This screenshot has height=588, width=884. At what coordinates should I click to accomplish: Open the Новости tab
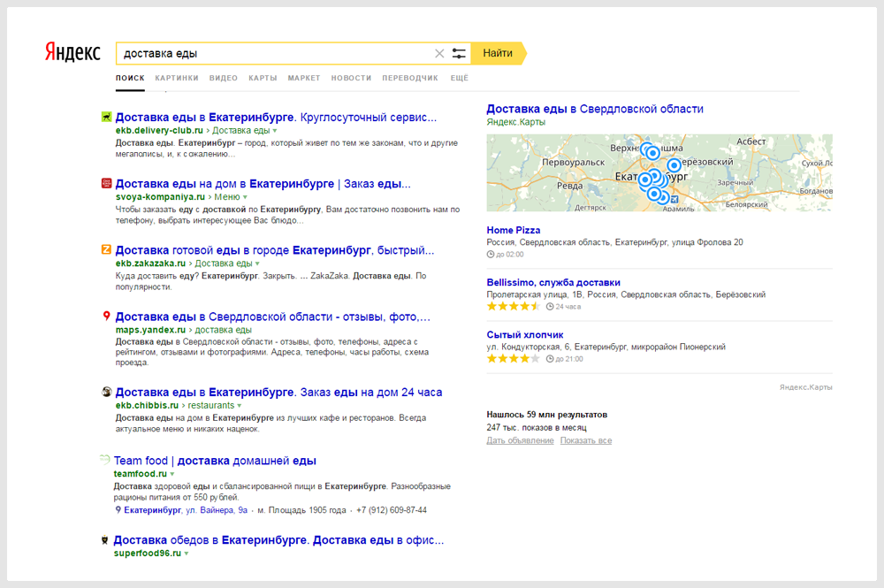[x=351, y=78]
